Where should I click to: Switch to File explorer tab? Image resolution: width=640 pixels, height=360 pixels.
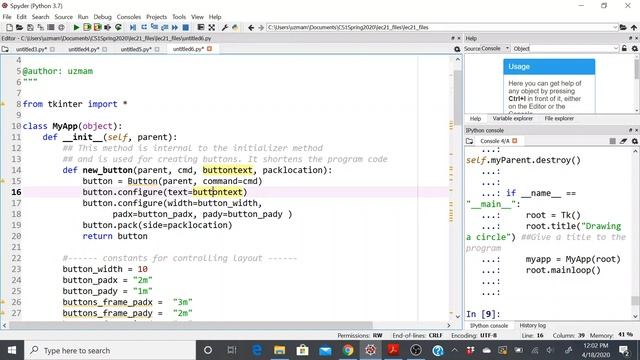[x=559, y=118]
